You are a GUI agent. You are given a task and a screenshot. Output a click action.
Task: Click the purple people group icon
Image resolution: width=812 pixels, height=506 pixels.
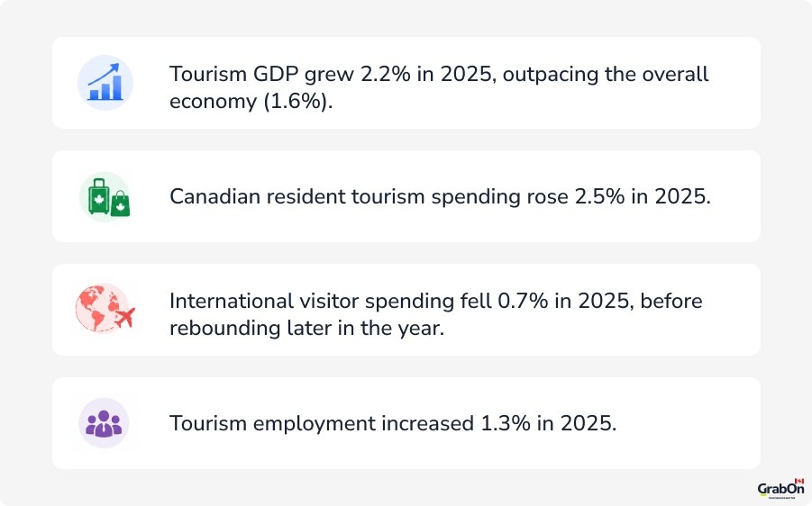point(104,423)
